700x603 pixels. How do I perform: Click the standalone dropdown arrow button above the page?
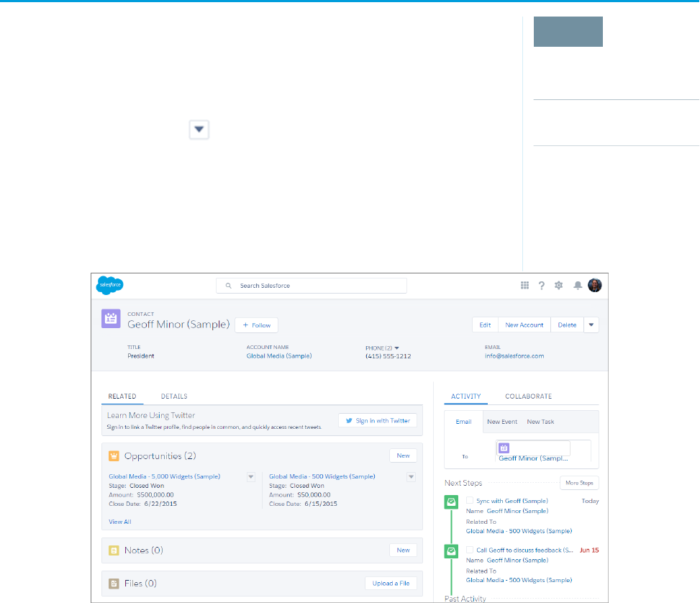tap(199, 130)
